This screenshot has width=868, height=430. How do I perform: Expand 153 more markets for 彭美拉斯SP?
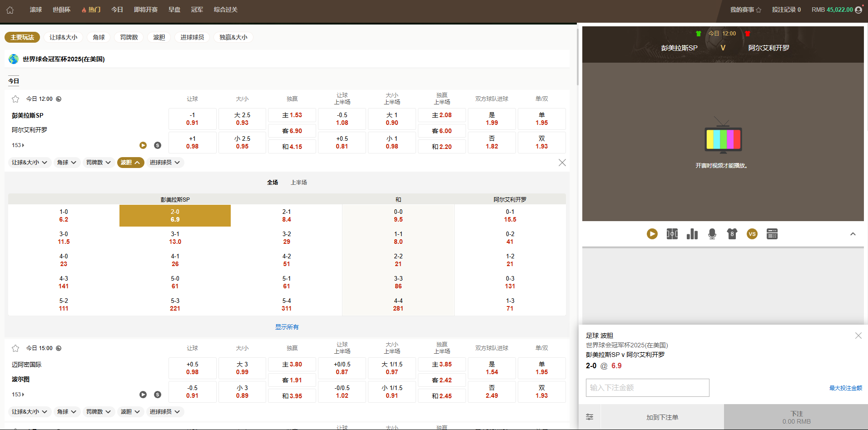pyautogui.click(x=18, y=145)
